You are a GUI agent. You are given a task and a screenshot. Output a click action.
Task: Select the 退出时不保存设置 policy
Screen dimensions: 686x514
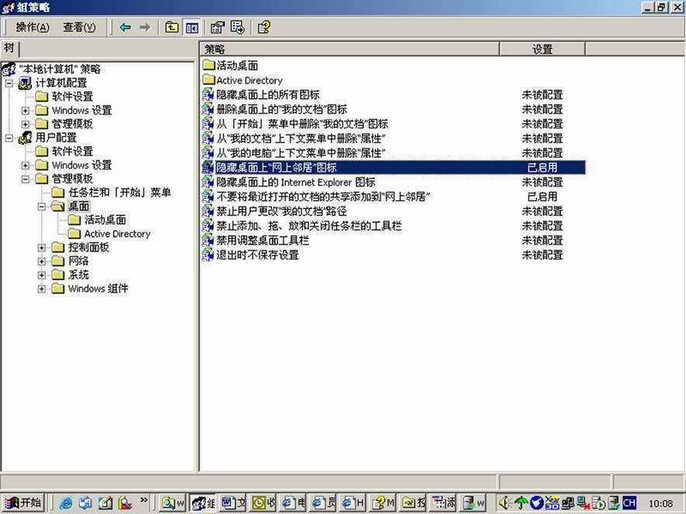[257, 255]
